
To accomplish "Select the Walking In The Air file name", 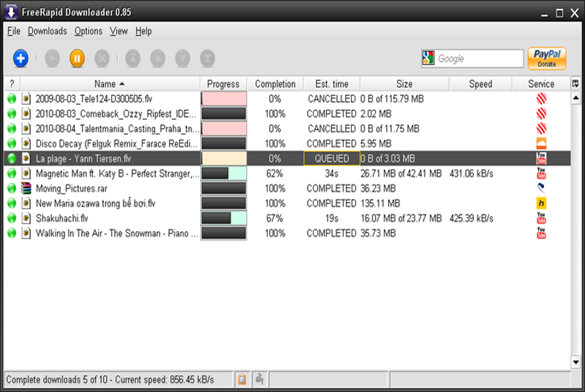I will coord(117,233).
